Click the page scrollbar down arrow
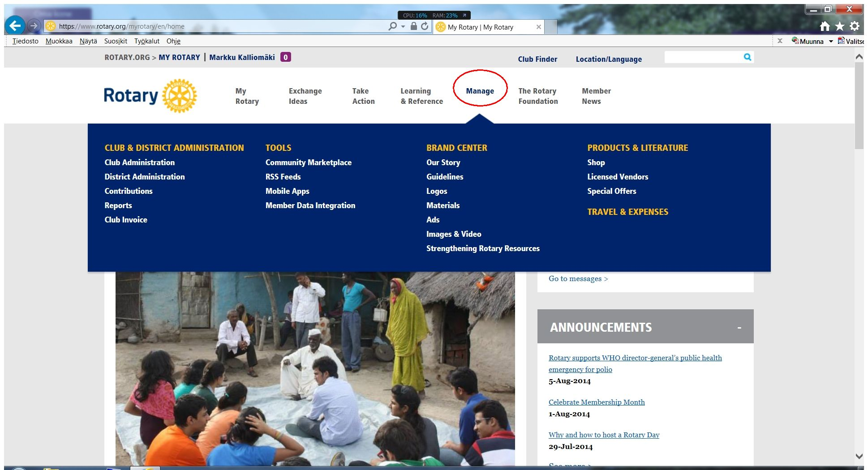Viewport: 868px width, 470px height. coord(859,457)
